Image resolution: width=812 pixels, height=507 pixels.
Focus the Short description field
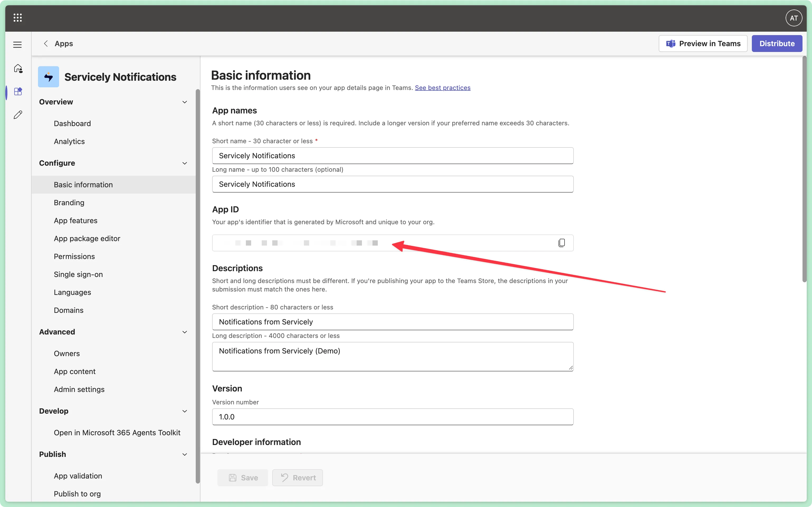[x=393, y=322]
